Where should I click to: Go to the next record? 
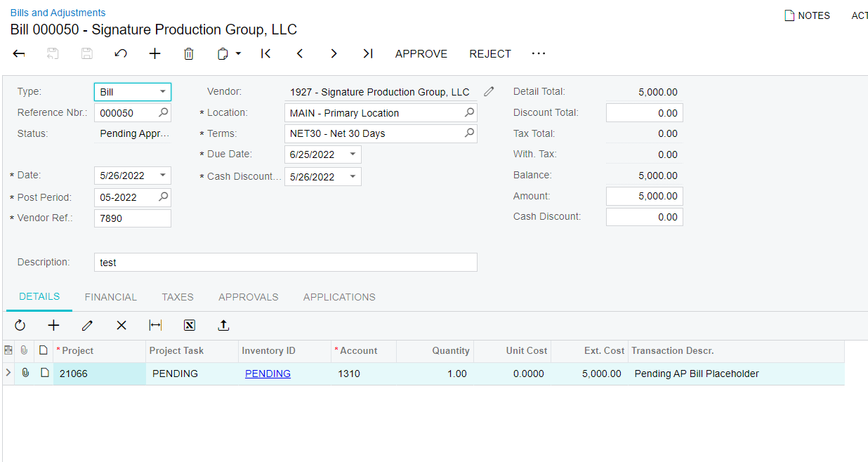[x=334, y=54]
